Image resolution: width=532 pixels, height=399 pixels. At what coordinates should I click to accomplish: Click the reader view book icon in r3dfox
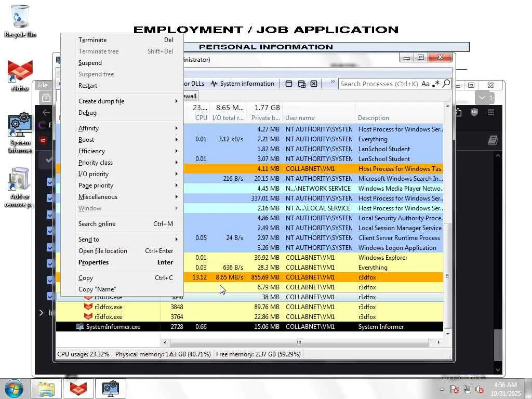click(x=493, y=140)
